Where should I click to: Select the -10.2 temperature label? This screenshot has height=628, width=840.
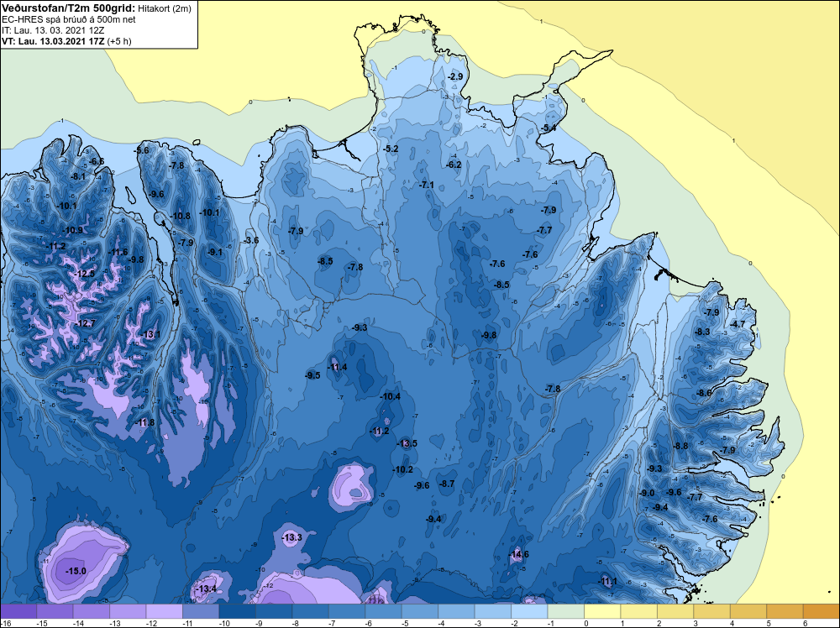pos(403,469)
